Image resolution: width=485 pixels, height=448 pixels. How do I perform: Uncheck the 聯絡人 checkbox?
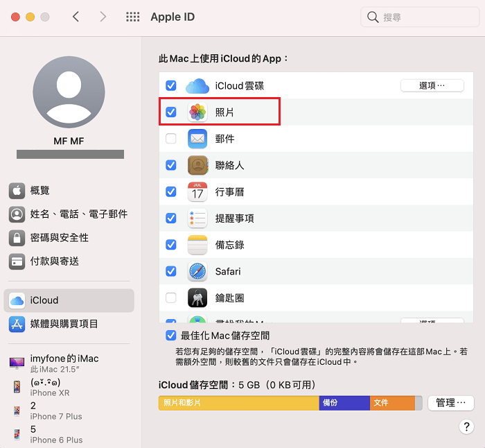[x=171, y=165]
